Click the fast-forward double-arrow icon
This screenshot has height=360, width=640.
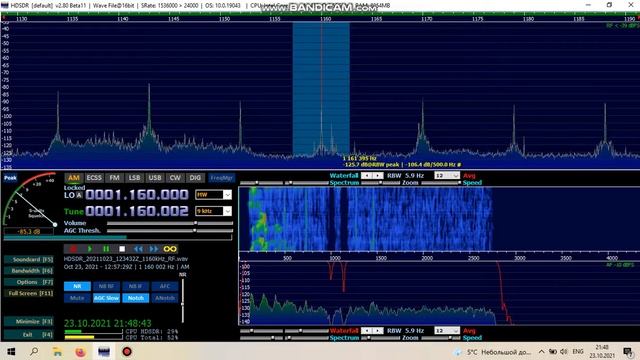[154, 249]
